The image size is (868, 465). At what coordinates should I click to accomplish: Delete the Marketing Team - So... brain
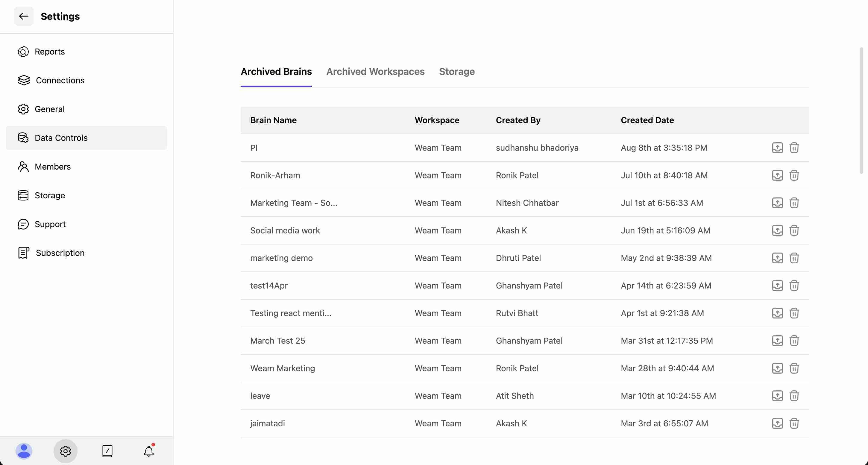pos(794,203)
